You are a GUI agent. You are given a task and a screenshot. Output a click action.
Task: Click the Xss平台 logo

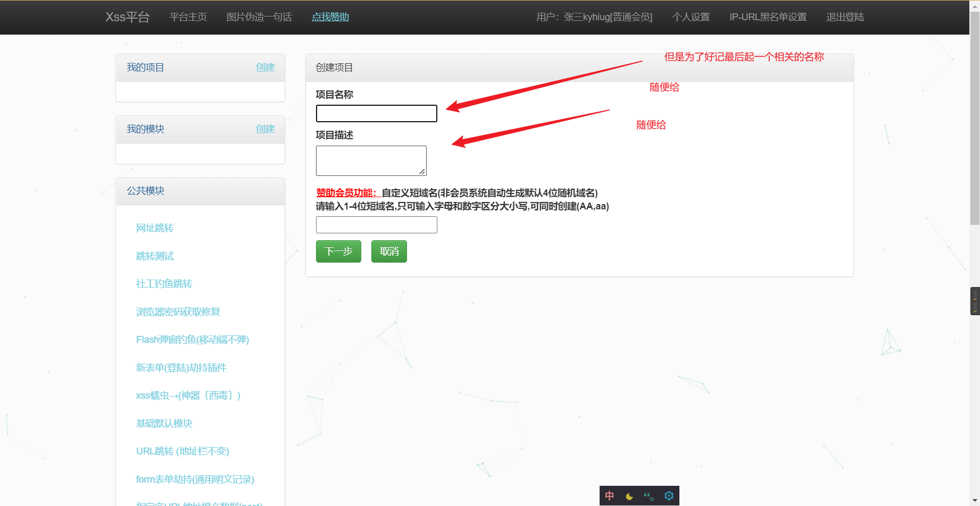127,16
